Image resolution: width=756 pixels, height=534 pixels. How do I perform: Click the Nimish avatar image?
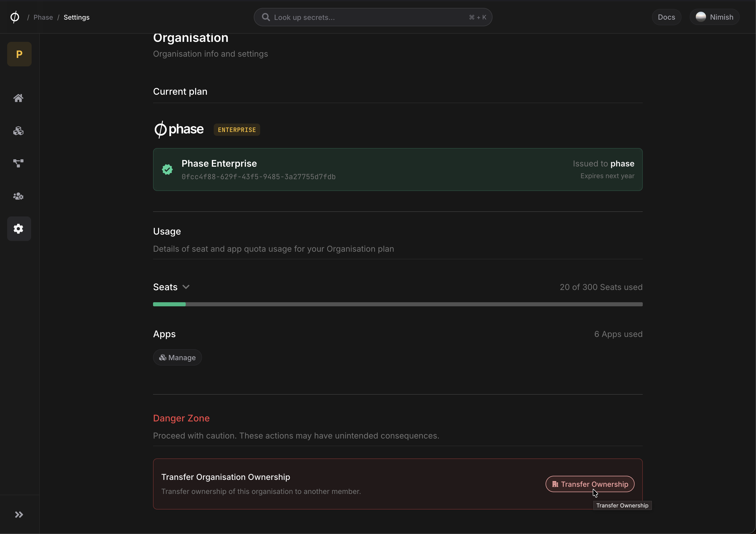click(701, 17)
